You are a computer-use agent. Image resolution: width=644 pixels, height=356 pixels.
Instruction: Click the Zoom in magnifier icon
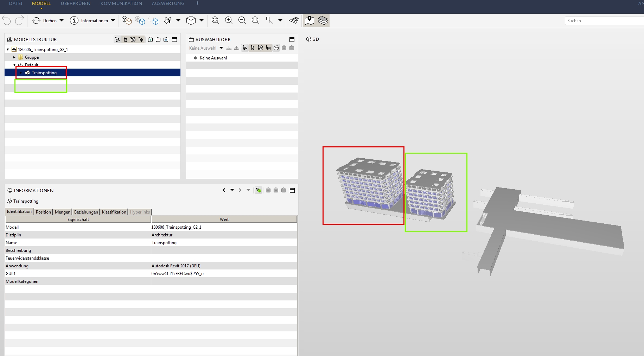point(229,20)
